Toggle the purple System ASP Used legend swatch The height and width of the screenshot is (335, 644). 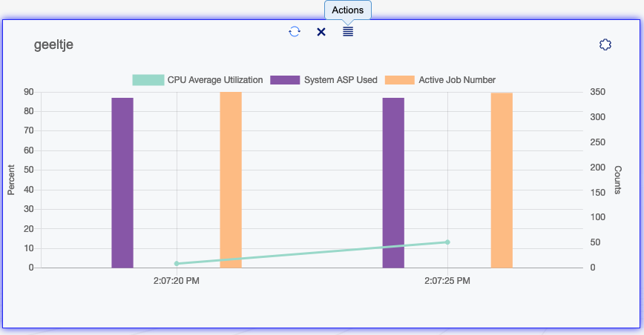[285, 80]
